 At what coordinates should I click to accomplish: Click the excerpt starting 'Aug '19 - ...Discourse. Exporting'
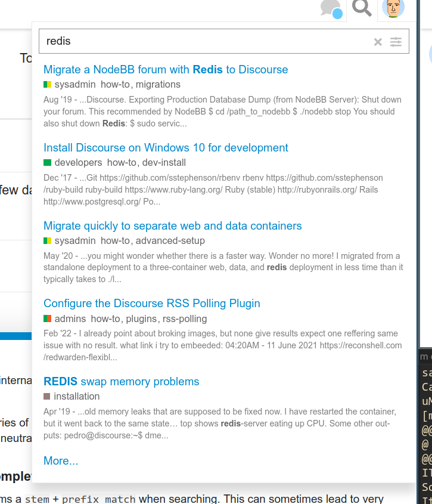222,112
